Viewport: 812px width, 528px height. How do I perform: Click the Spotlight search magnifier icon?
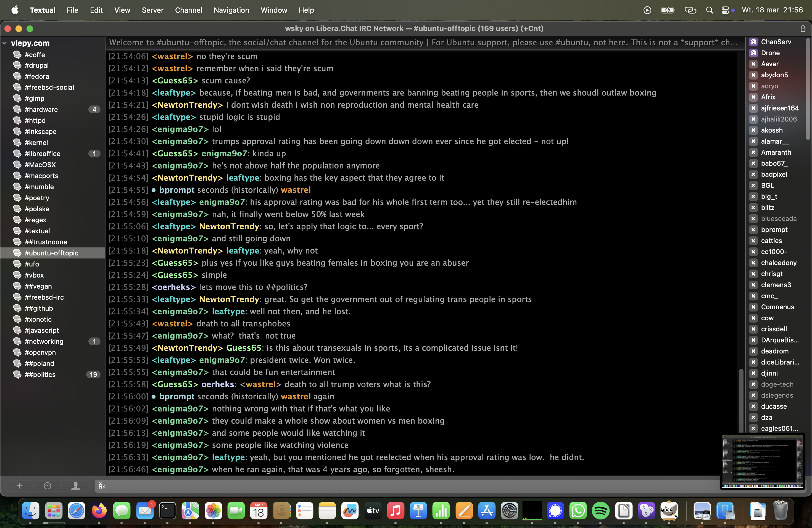pos(709,10)
